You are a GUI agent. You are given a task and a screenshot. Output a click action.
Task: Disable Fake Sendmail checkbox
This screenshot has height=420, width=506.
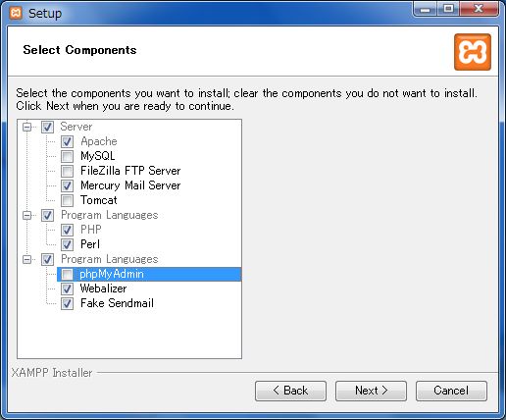[67, 303]
